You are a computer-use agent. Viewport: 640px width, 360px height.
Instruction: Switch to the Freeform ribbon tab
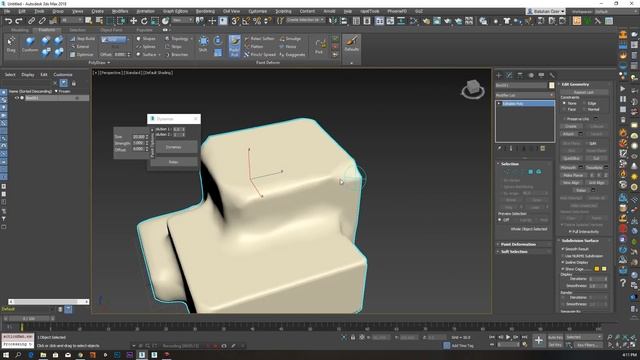pos(47,30)
